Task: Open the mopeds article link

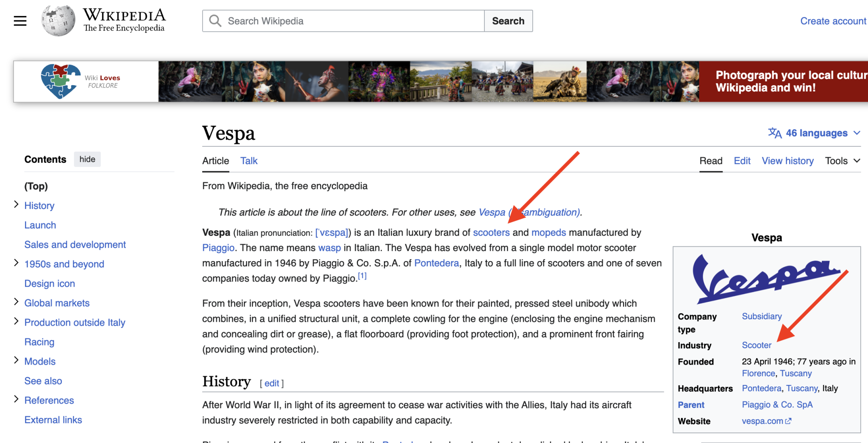Action: 548,233
